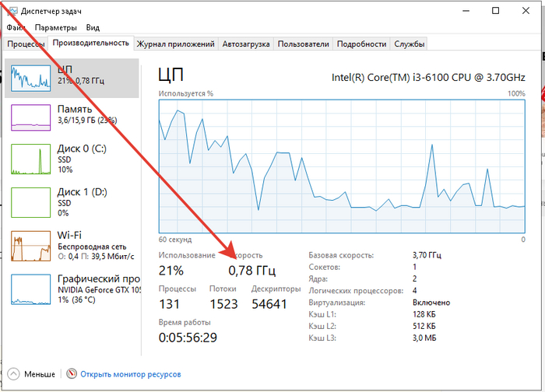Click the Кэш L2 512 КБ value
This screenshot has height=392, width=545.
point(424,326)
